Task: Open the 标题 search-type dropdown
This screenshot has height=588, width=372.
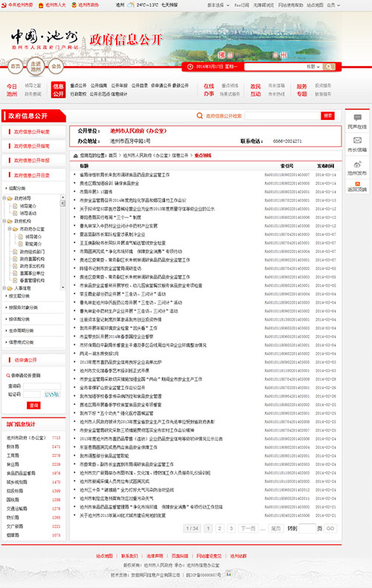Action: point(313,66)
